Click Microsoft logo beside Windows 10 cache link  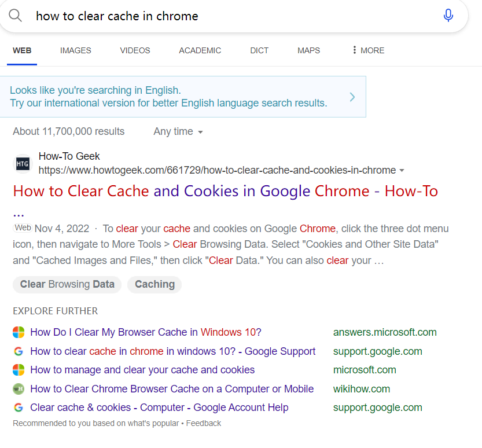click(x=19, y=332)
